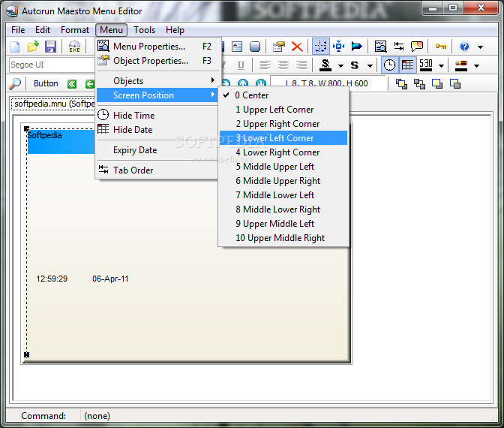Viewport: 504px width, 428px height.
Task: Open the File menu
Action: coord(18,30)
